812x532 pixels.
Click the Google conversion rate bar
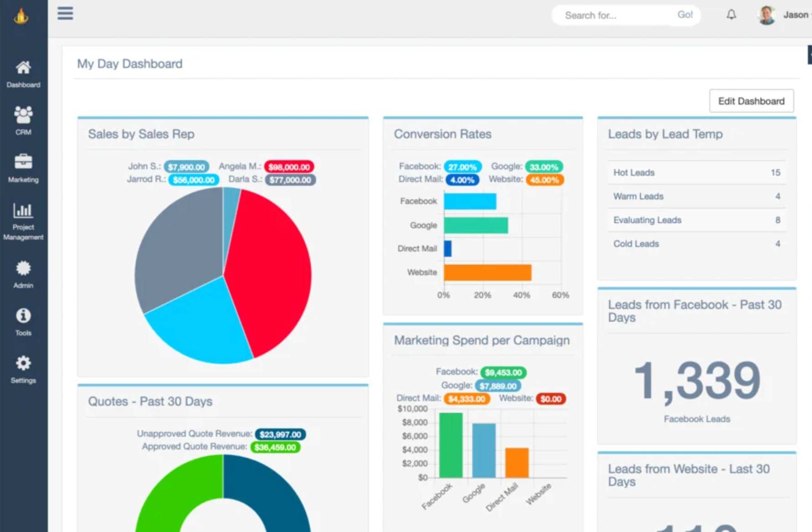point(476,225)
